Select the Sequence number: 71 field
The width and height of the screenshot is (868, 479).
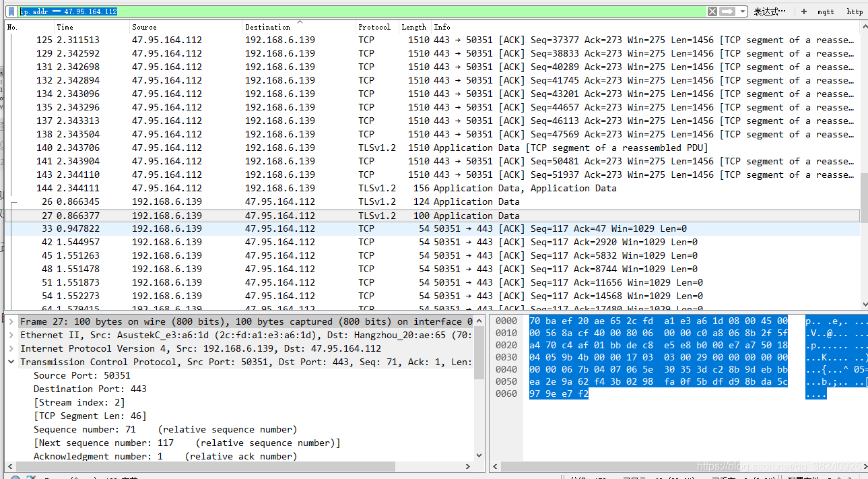pyautogui.click(x=165, y=429)
